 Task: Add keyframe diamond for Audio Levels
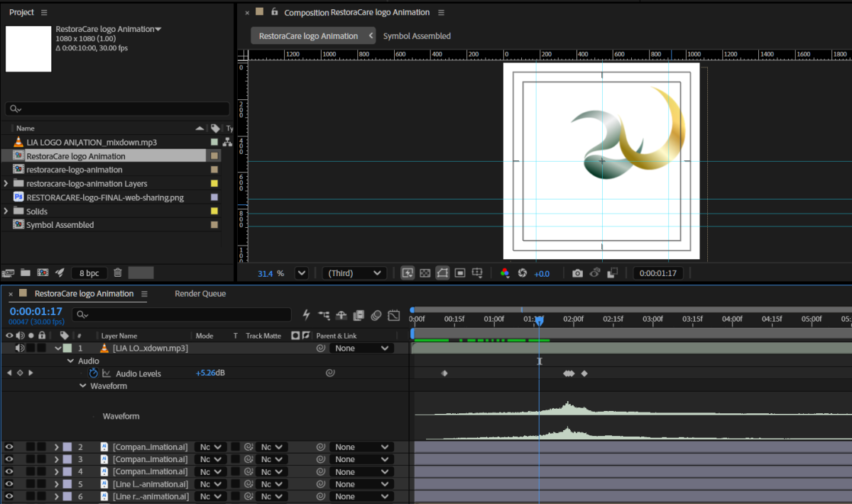pyautogui.click(x=20, y=373)
